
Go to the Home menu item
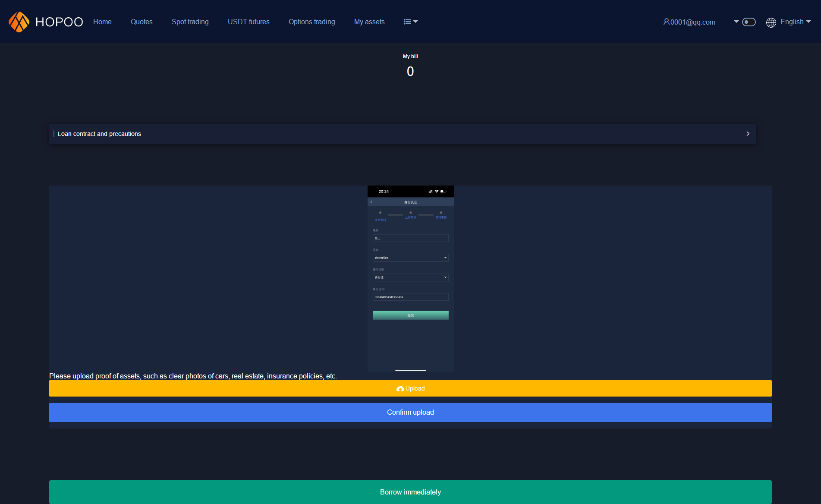(x=102, y=22)
